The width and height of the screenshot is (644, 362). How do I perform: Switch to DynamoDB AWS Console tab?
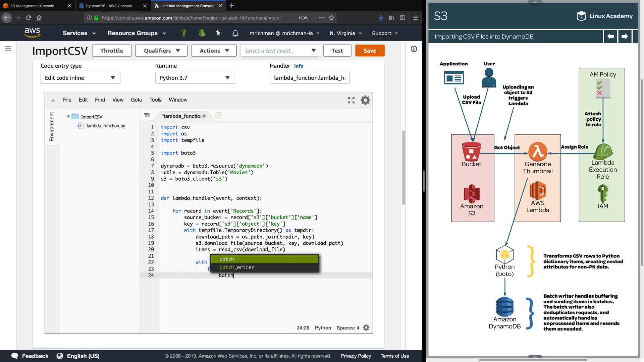click(x=109, y=6)
